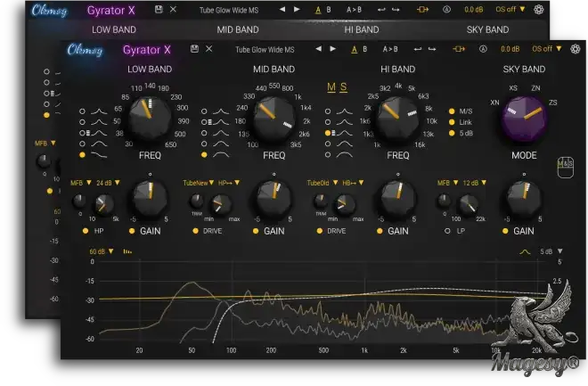Click redo arrow in the back window
The image size is (588, 386).
[x=396, y=10]
